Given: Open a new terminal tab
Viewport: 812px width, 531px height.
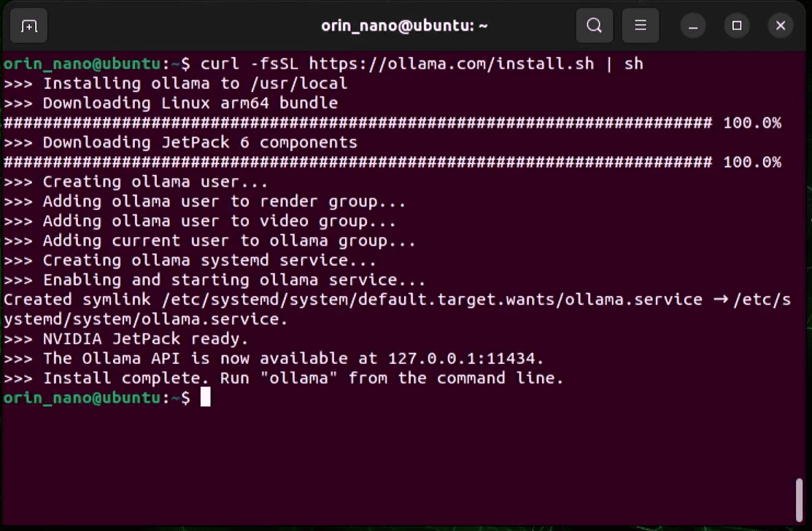Looking at the screenshot, I should 28,26.
